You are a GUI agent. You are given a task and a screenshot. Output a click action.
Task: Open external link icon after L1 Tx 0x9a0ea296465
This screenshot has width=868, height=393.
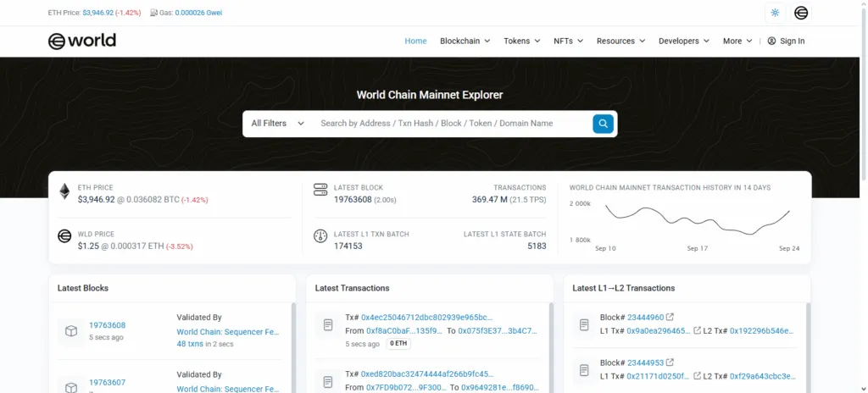pos(697,330)
